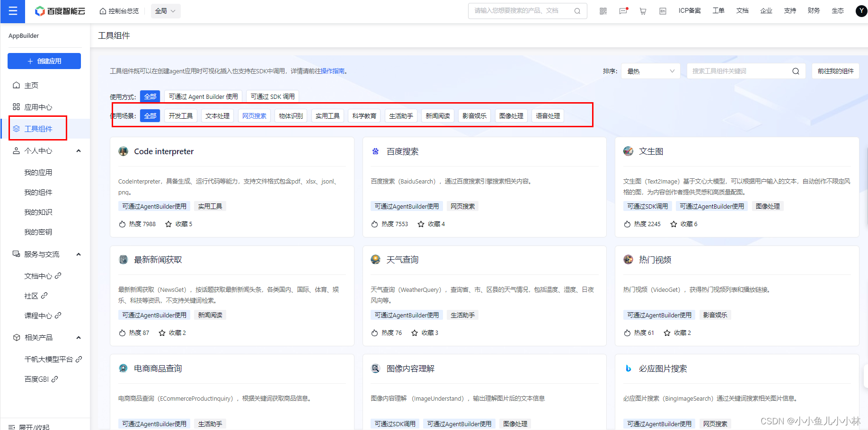868x430 pixels.
Task: Filter by 可通过 SDK 调用
Action: 273,97
